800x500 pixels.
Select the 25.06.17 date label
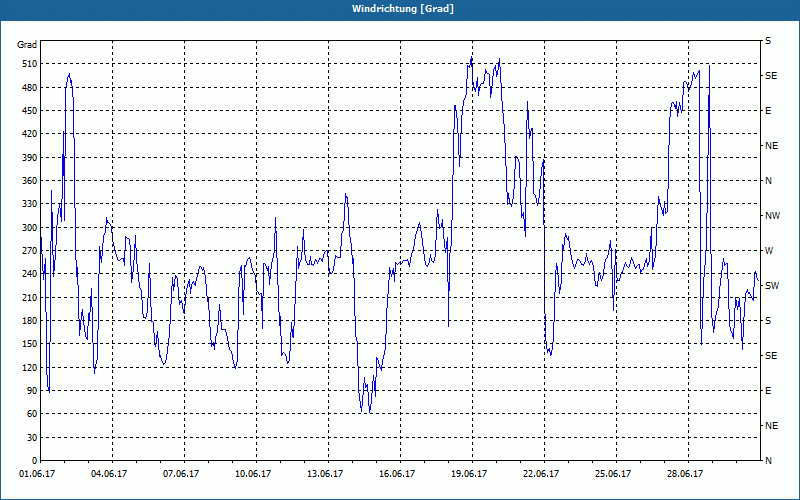pyautogui.click(x=613, y=474)
